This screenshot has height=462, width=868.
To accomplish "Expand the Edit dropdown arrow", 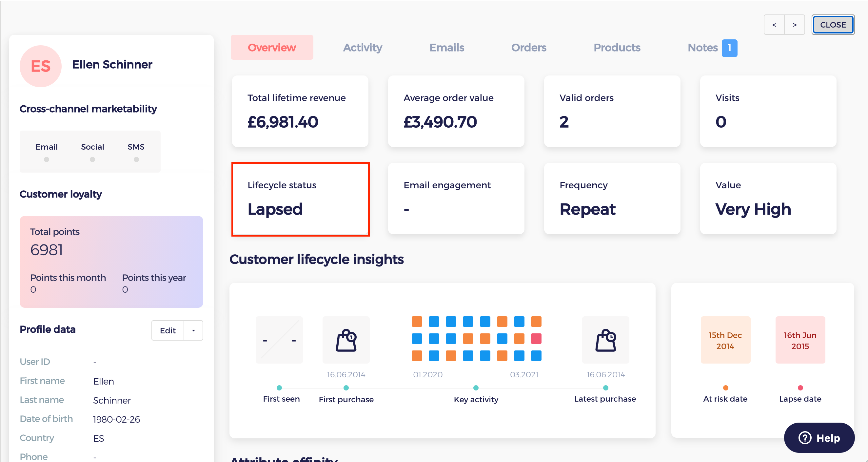I will [193, 330].
